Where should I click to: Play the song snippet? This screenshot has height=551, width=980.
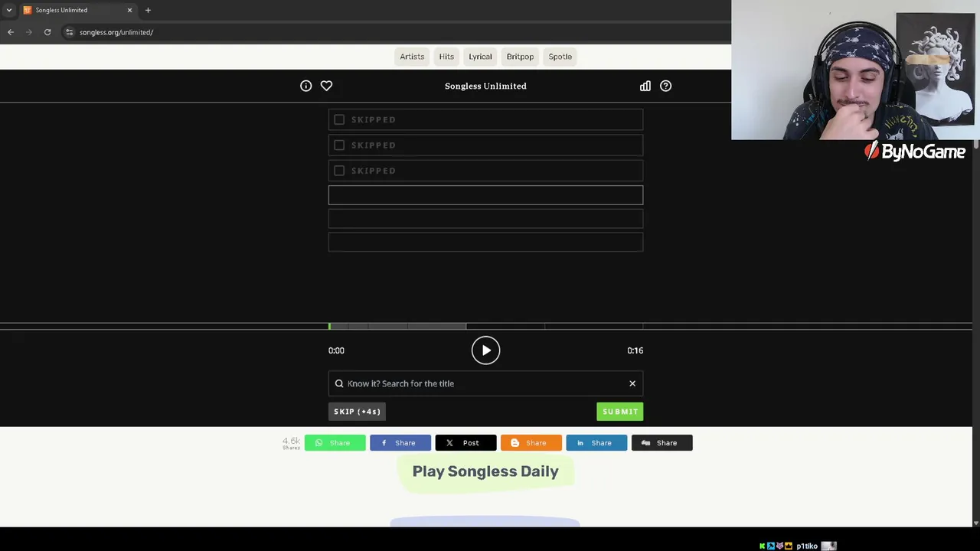pos(485,350)
